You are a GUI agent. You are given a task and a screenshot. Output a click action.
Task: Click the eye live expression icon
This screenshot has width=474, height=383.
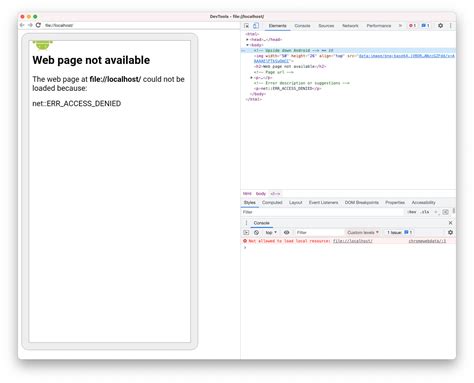tap(286, 232)
